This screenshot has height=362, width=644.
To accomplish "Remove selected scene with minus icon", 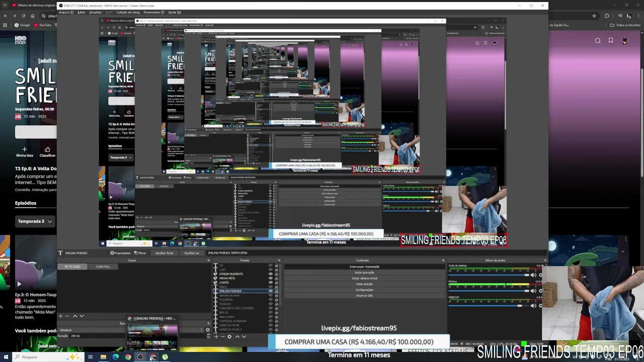I will [x=67, y=316].
